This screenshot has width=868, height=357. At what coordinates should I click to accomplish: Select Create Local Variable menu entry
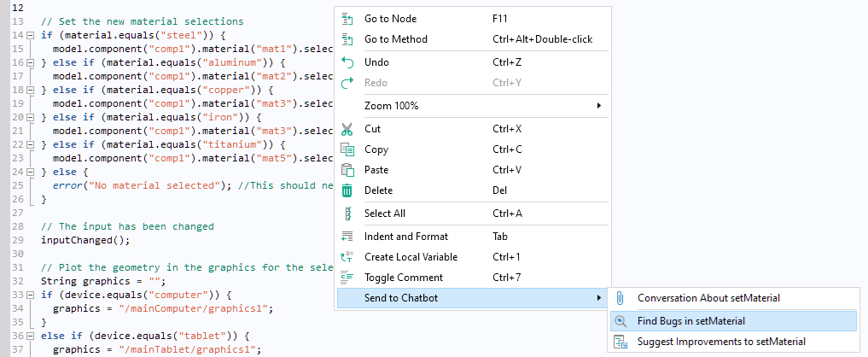411,257
